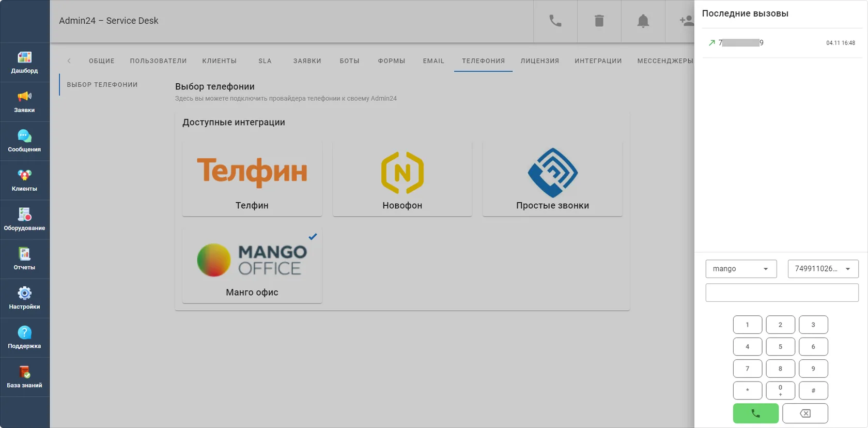Switch to the ПОЛЬЗОВАТЕЛИ tab
The image size is (868, 428).
pos(158,61)
